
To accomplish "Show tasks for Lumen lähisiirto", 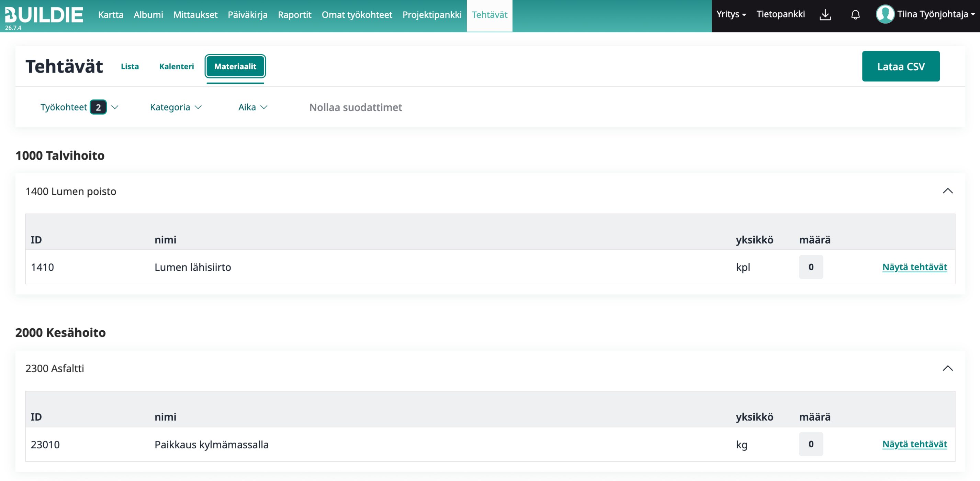I will tap(915, 267).
